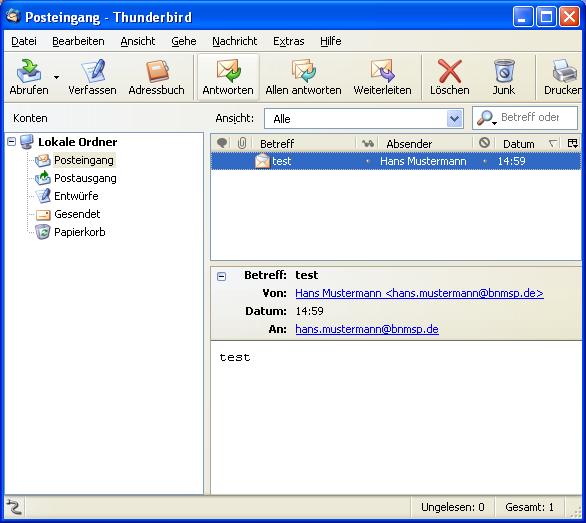Delete message with Löschen

pos(450,77)
